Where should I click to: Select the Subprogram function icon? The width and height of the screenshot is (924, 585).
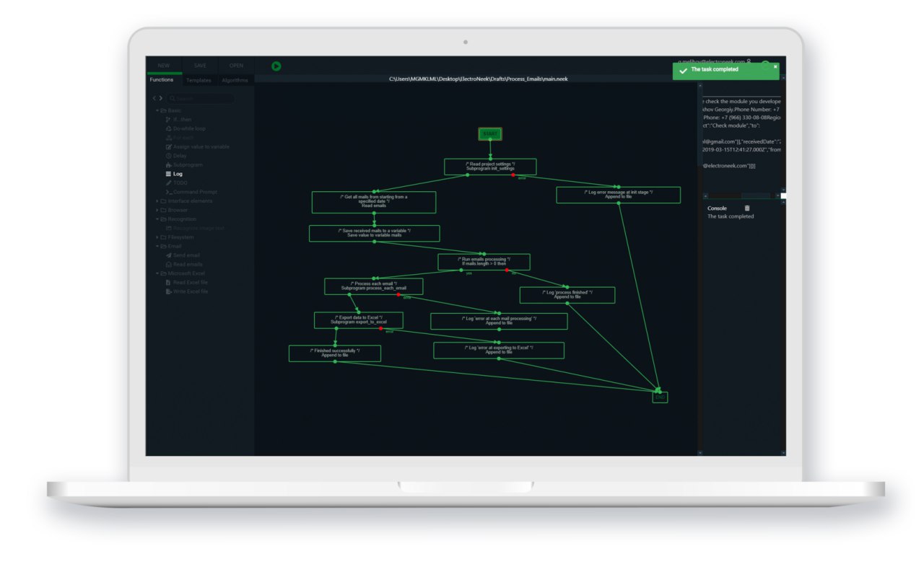[x=168, y=165]
